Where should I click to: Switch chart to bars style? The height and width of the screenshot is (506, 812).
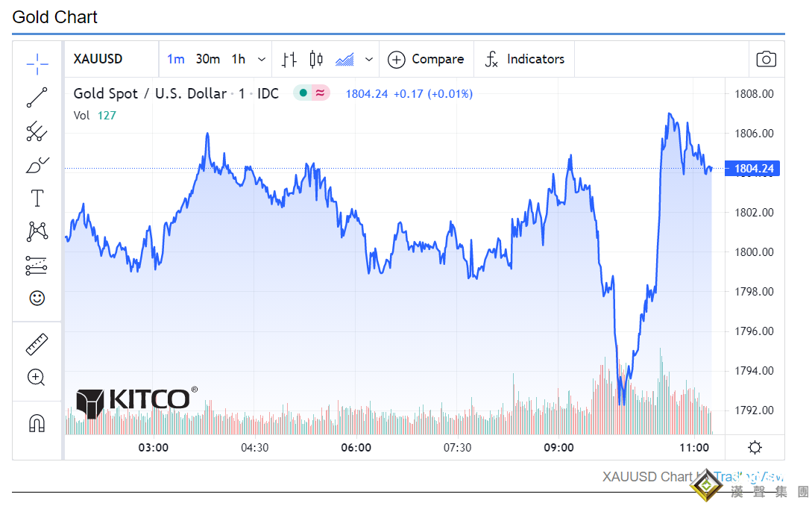coord(289,60)
